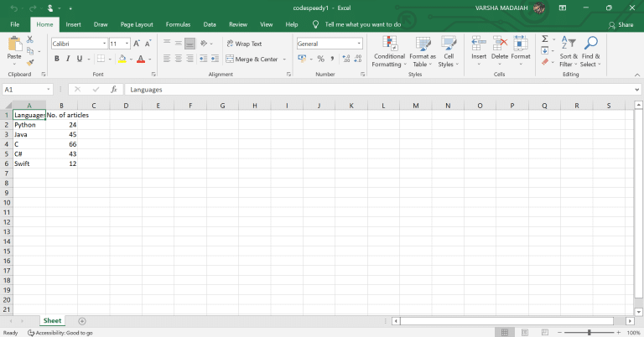Toggle Bold formatting

click(x=57, y=59)
